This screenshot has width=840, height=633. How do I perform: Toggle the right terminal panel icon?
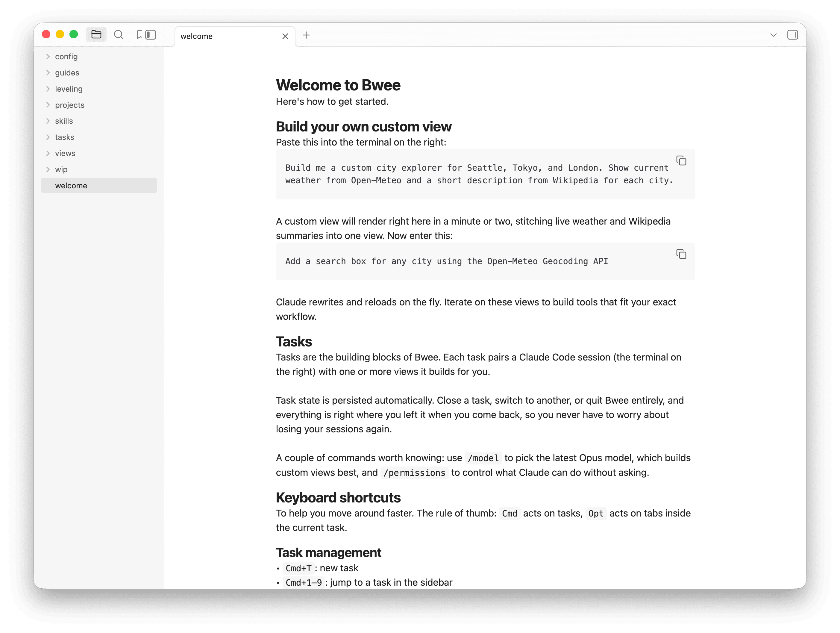[x=792, y=35]
